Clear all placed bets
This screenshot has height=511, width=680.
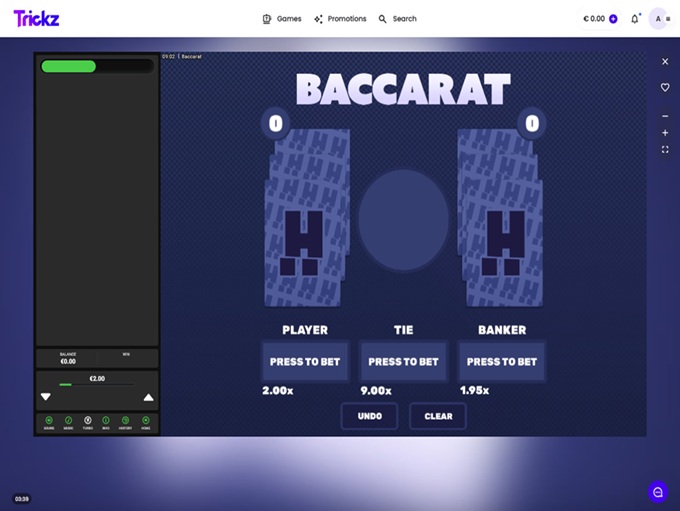coord(438,416)
